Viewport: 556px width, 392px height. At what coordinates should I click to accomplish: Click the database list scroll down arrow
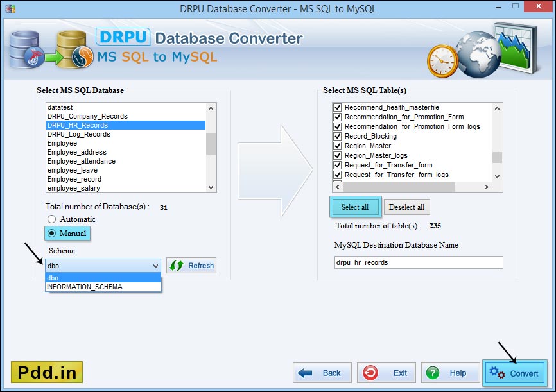tap(211, 187)
